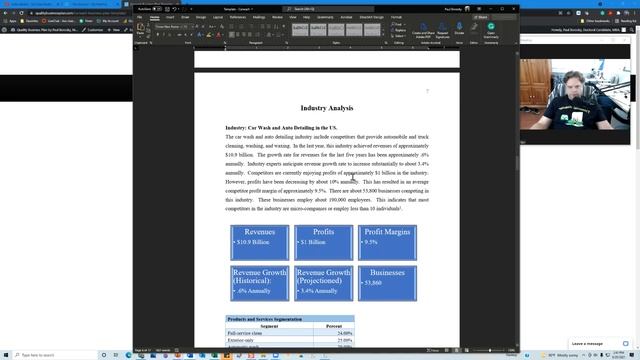Expand Styles group dialog launcher
This screenshot has height=360, width=640.
point(386,42)
